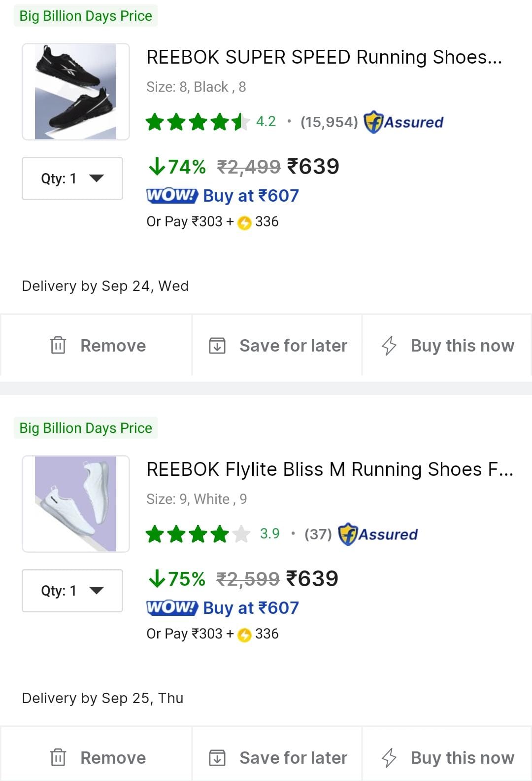This screenshot has width=532, height=781.
Task: Click lightning icon for Super Speed buy now
Action: 389,345
